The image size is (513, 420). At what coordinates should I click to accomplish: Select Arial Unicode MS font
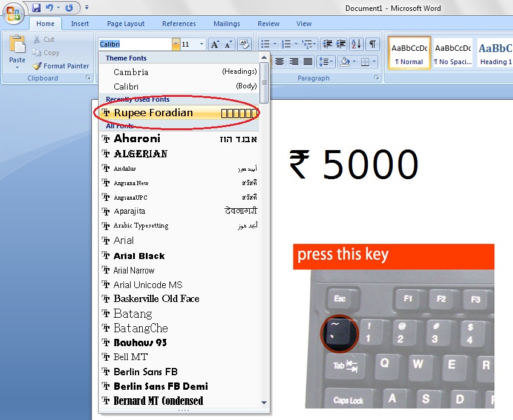point(179,285)
